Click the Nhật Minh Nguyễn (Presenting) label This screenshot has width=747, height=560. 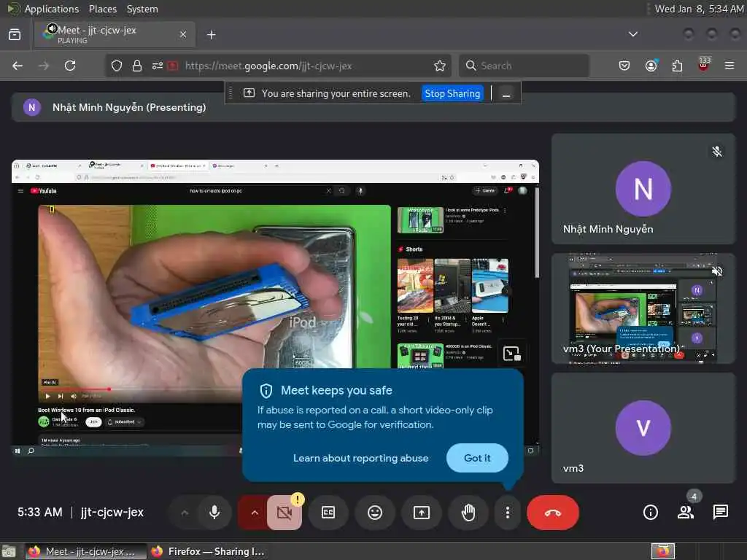point(129,108)
